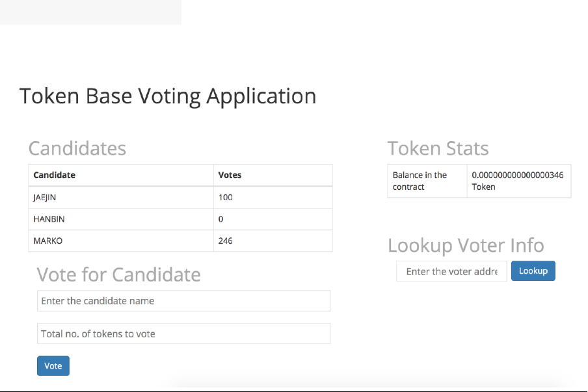The image size is (588, 392).
Task: Click JAEJIN's vote count of 100
Action: point(226,198)
